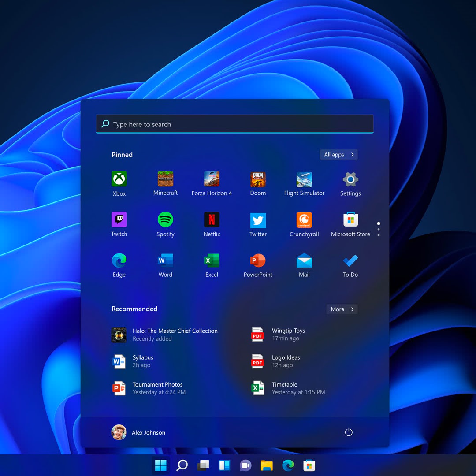Open the Timetable Excel document
This screenshot has width=476, height=476.
point(279,388)
